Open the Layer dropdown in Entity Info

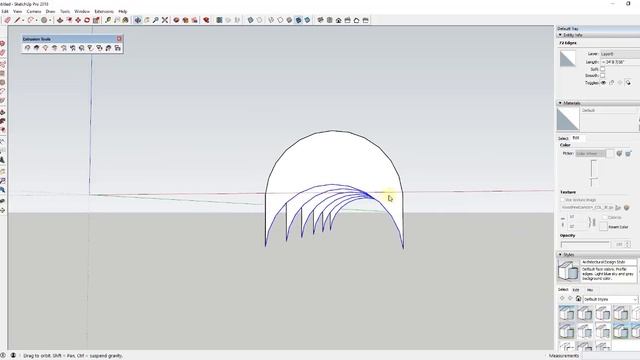[620, 54]
